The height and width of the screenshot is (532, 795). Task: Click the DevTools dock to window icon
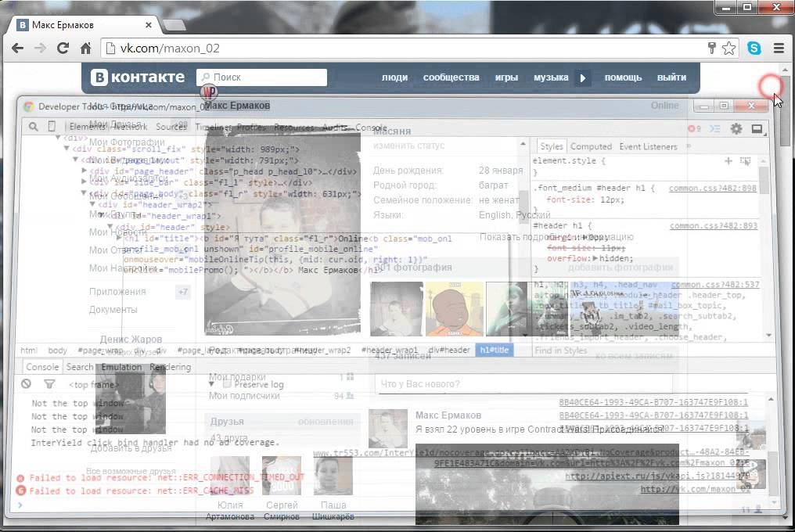tap(757, 129)
